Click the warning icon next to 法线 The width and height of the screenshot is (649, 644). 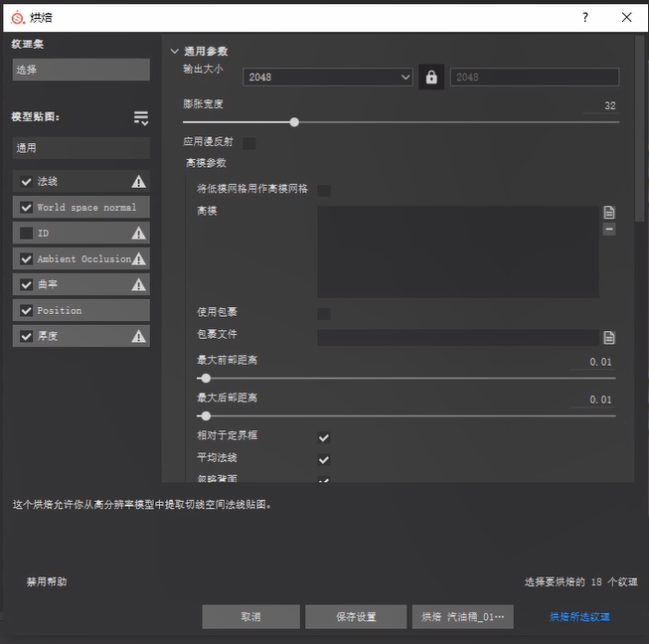139,182
